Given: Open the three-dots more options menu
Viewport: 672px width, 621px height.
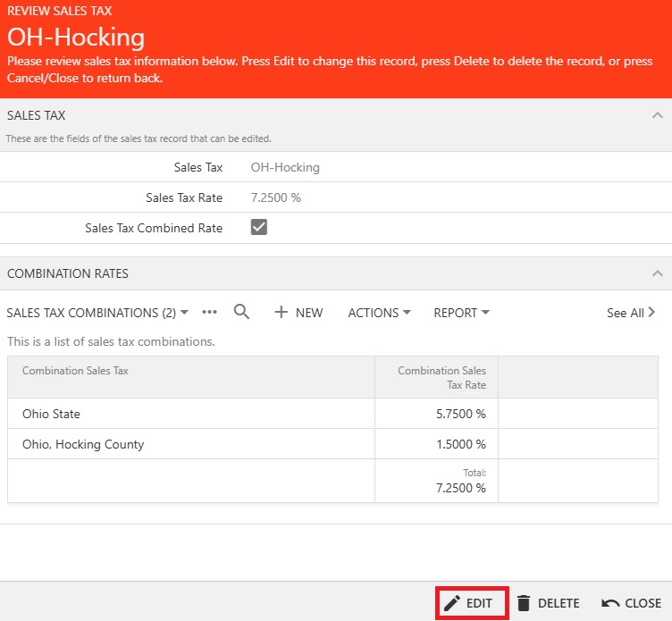Looking at the screenshot, I should [209, 313].
